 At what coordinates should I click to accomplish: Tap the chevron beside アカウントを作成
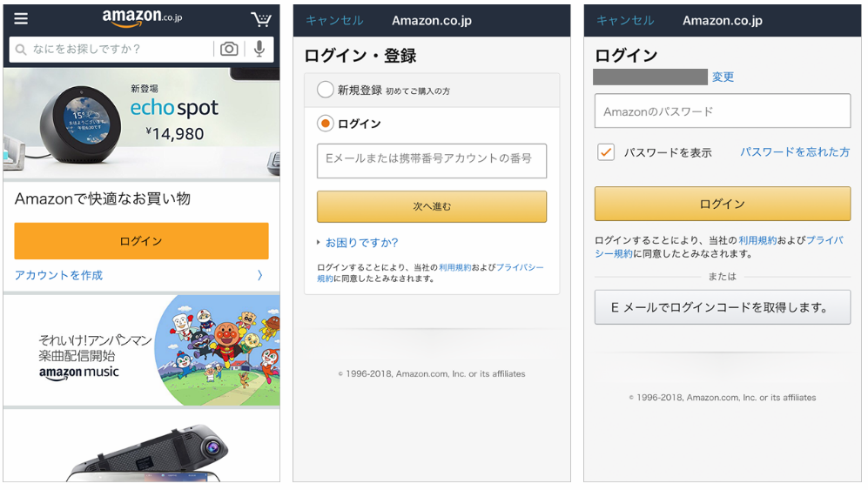coord(260,275)
